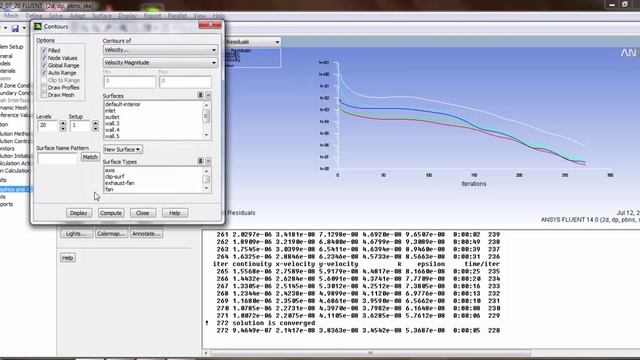Image resolution: width=640 pixels, height=360 pixels.
Task: Click the Display button in Contours dialog
Action: (78, 213)
